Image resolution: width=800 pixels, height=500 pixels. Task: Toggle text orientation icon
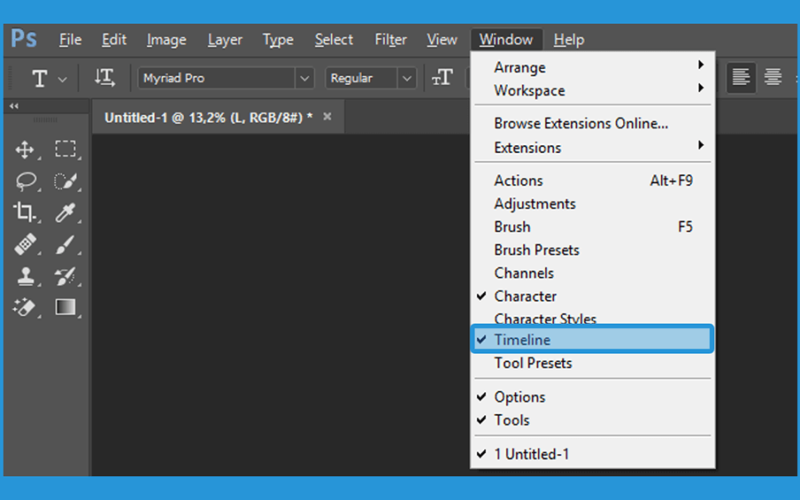tap(105, 78)
